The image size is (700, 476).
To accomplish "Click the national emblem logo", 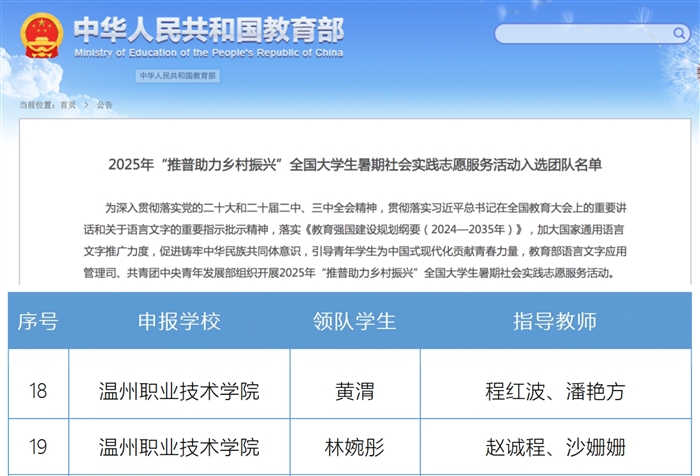I will [x=42, y=36].
